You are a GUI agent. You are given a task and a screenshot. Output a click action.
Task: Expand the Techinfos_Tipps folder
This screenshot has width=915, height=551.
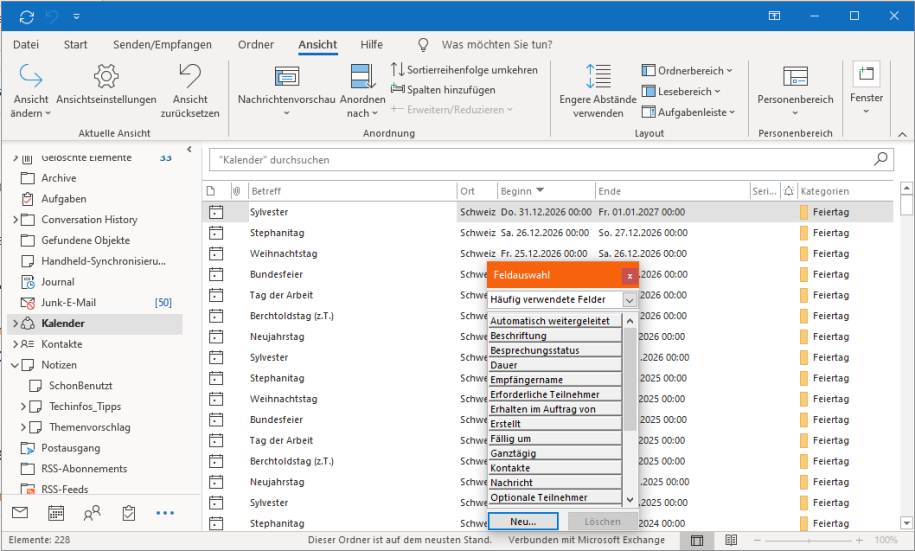point(24,407)
